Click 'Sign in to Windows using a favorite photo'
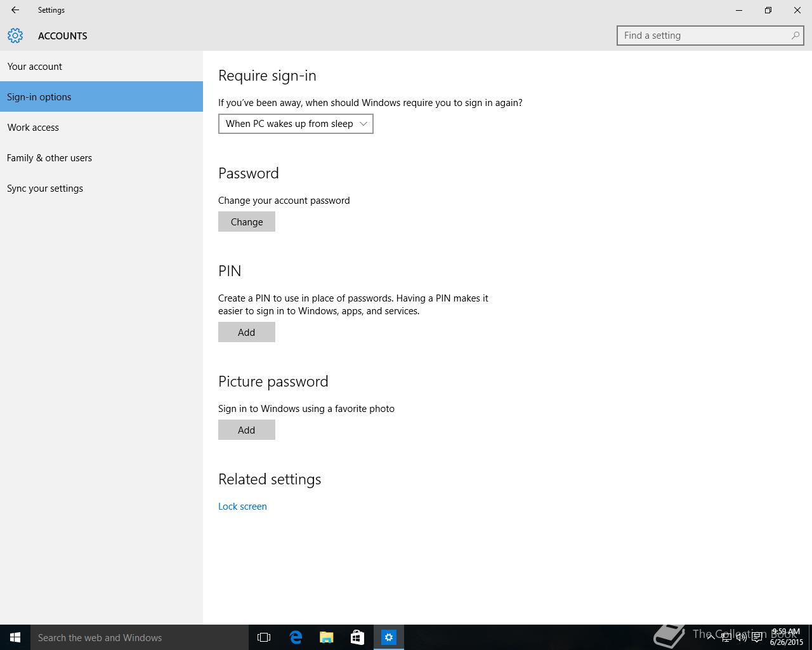Viewport: 812px width, 650px height. [x=306, y=408]
